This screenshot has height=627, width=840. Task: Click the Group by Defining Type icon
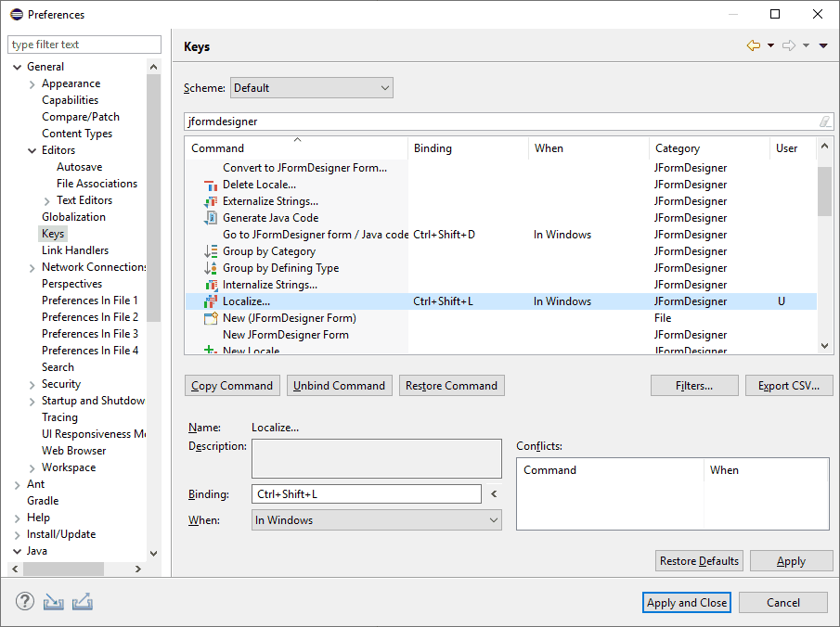click(211, 268)
